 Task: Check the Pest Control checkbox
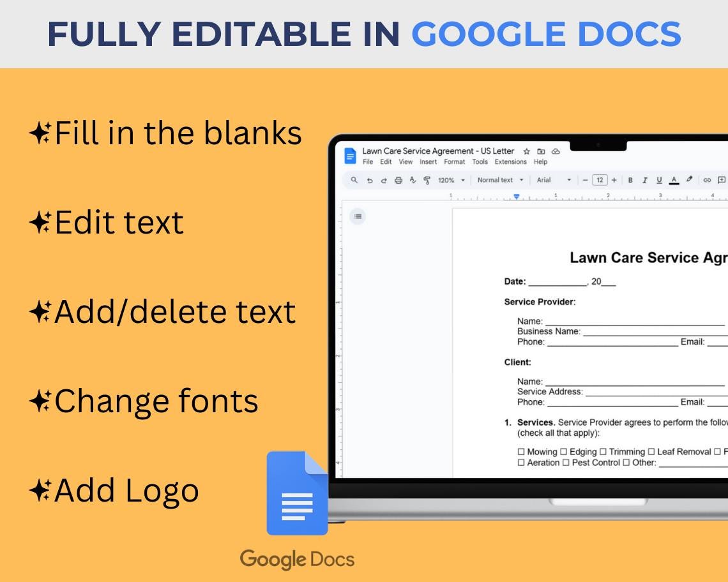click(x=566, y=463)
